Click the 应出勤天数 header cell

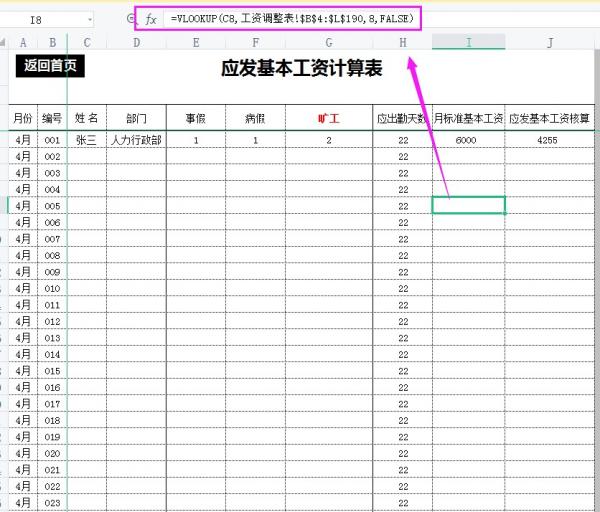403,118
